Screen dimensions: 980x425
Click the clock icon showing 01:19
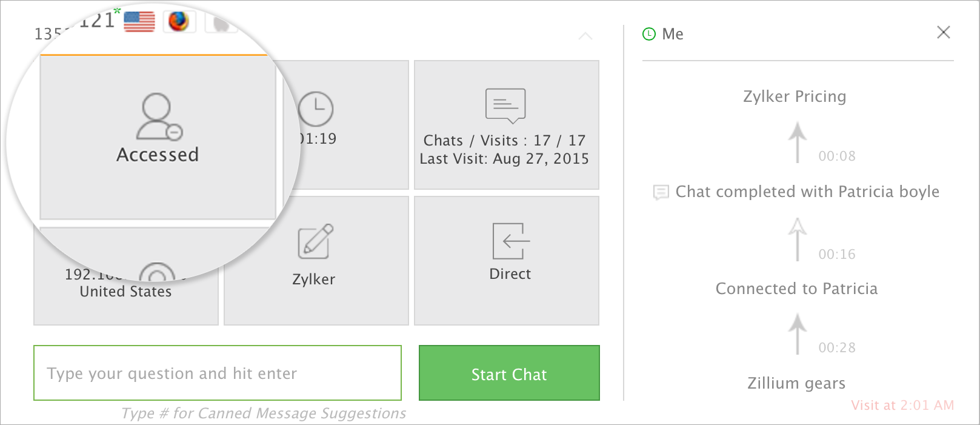(x=316, y=109)
